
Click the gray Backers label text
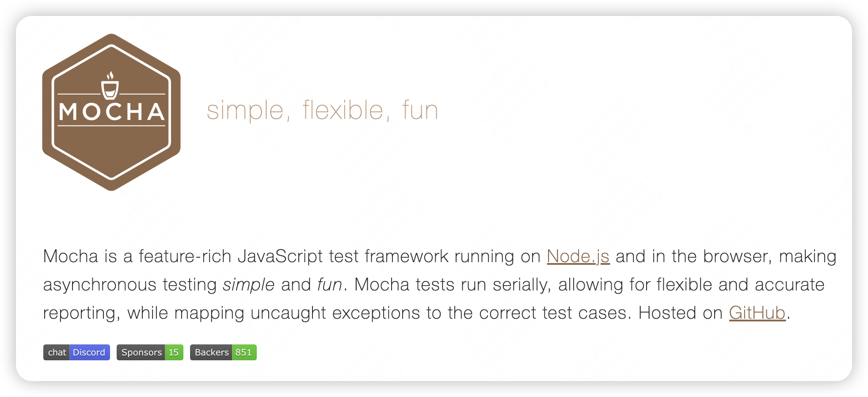[212, 352]
